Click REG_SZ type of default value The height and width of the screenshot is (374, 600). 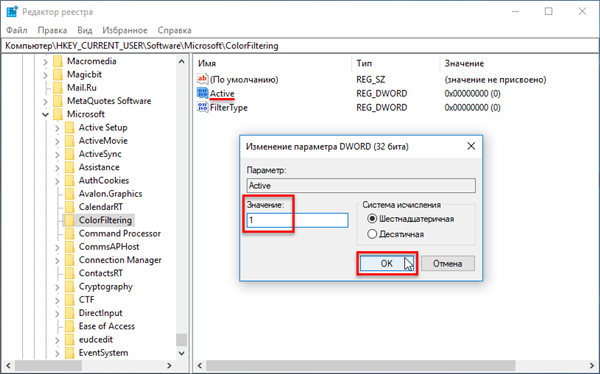tap(370, 80)
